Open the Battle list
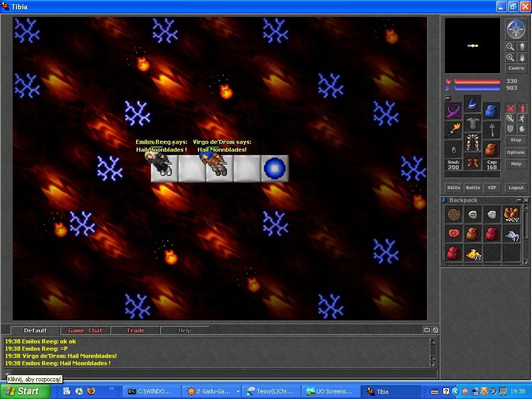Viewport: 532px width, 399px height. [x=473, y=188]
